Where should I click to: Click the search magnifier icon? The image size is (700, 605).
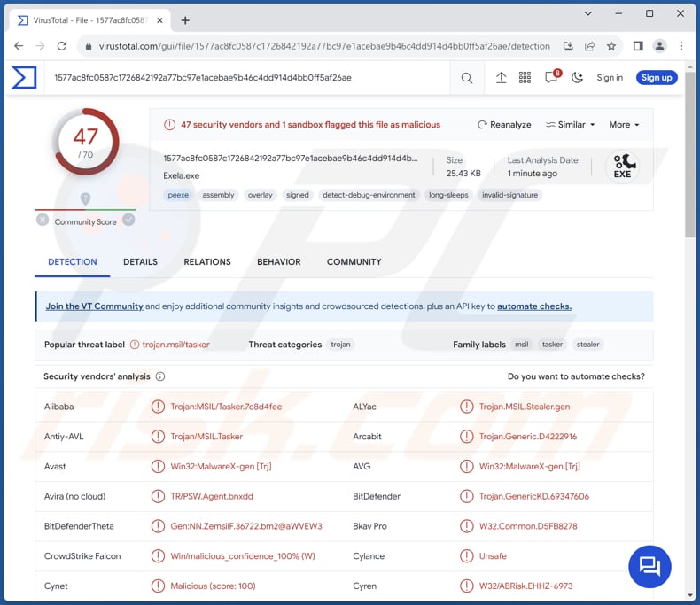click(x=466, y=78)
